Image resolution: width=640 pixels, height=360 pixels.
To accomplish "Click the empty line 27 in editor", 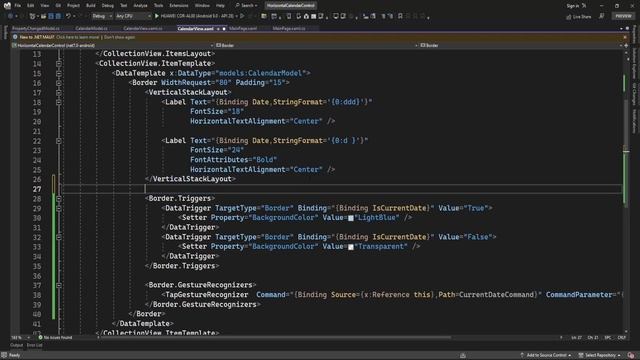I will [x=341, y=189].
